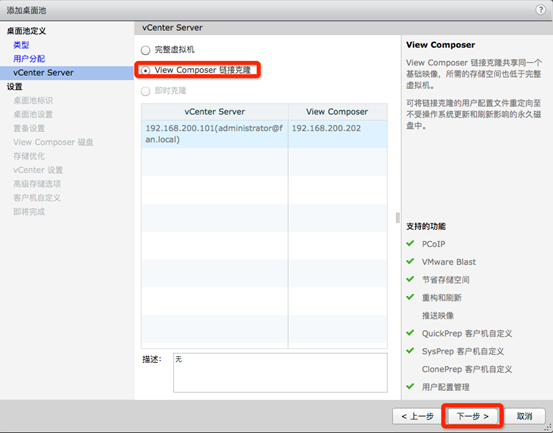Open the 类型 step in sidebar
This screenshot has width=553, height=433.
click(x=21, y=45)
